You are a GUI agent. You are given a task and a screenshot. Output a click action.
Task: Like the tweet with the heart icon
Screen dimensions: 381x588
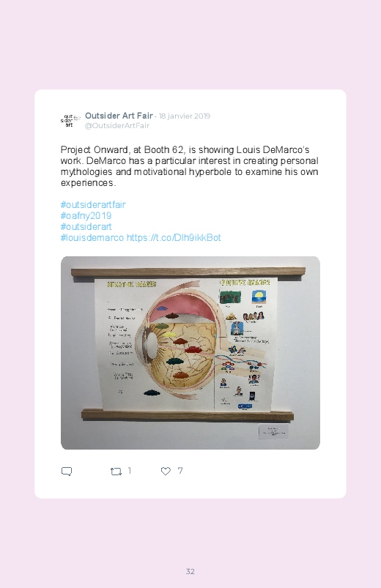(166, 471)
